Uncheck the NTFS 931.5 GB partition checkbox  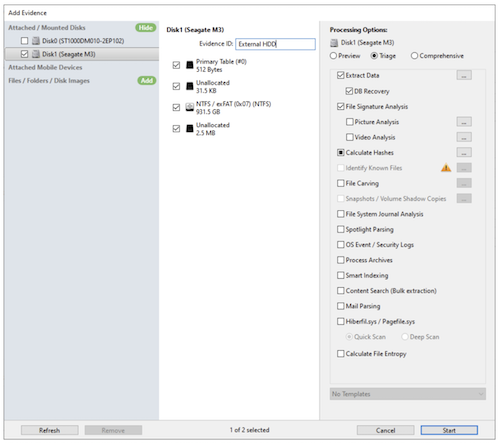(x=176, y=107)
